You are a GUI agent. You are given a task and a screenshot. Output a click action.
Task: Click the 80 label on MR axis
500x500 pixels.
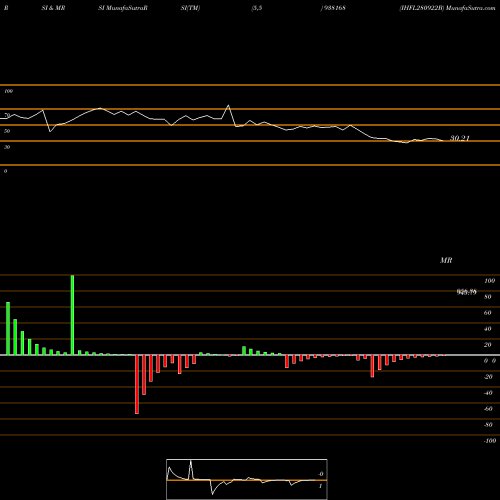tap(488, 297)
